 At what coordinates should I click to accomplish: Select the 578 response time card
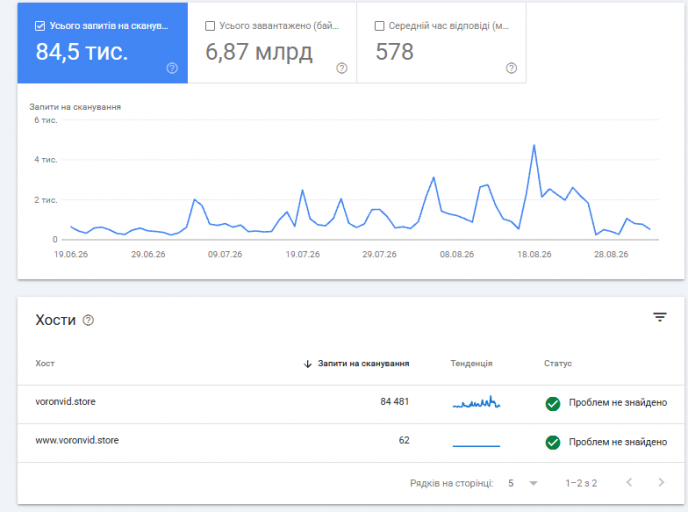pos(441,43)
